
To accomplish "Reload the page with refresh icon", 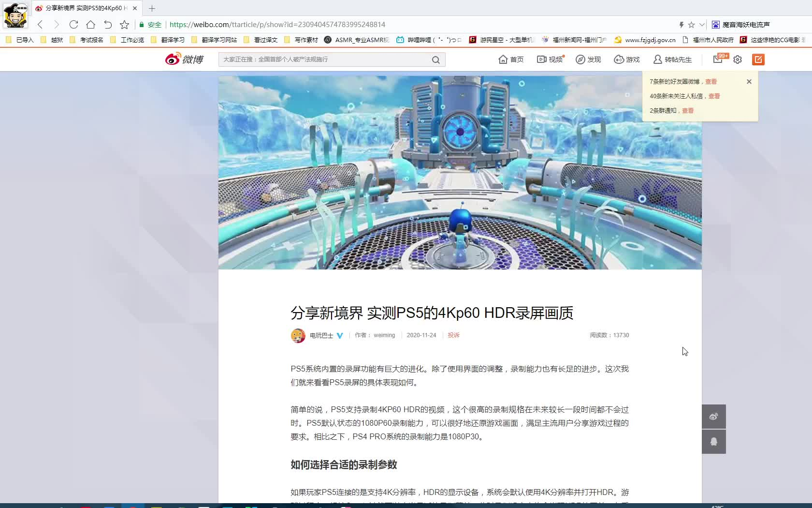I will [73, 25].
